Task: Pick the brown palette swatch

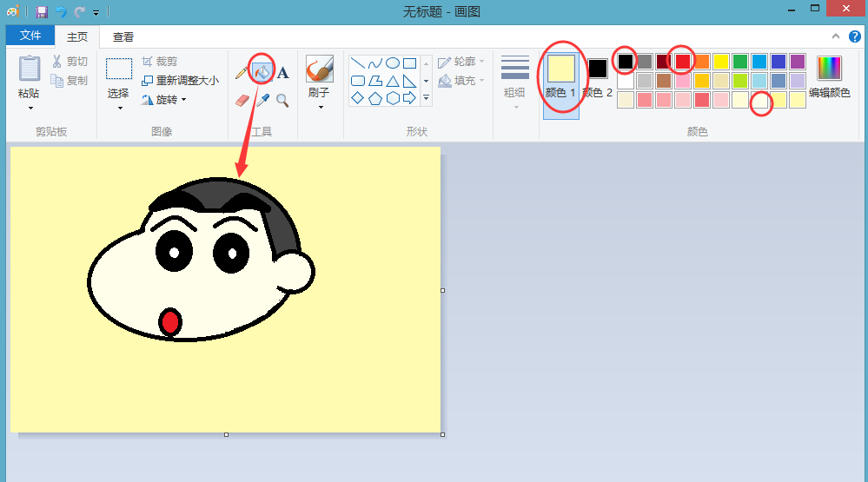Action: [664, 81]
